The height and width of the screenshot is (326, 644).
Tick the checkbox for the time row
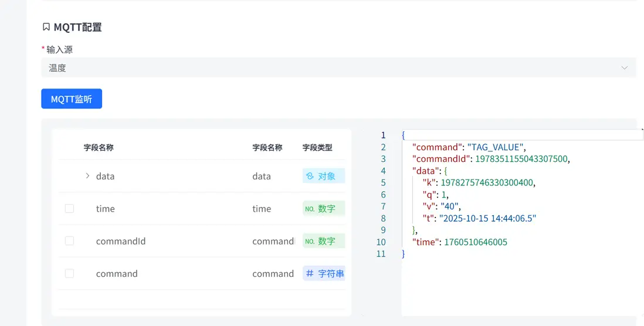coord(69,209)
